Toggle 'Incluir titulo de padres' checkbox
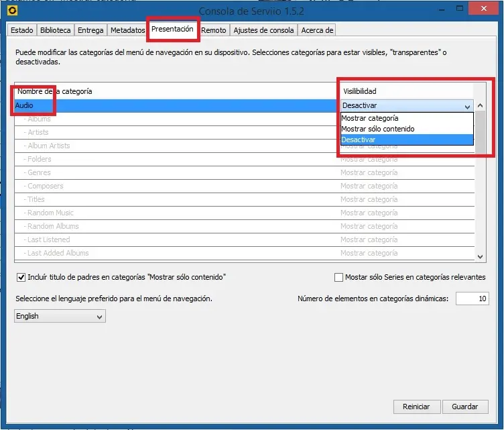 point(21,277)
